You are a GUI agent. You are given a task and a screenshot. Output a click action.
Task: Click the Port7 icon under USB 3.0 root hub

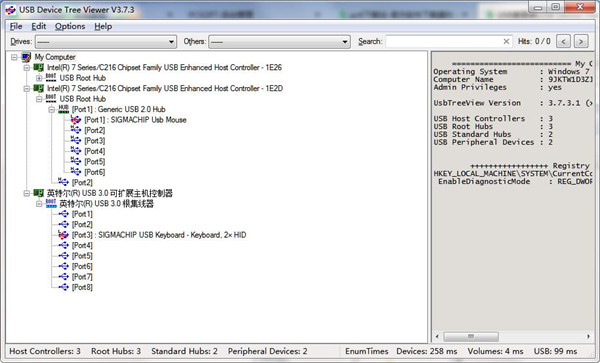click(64, 277)
